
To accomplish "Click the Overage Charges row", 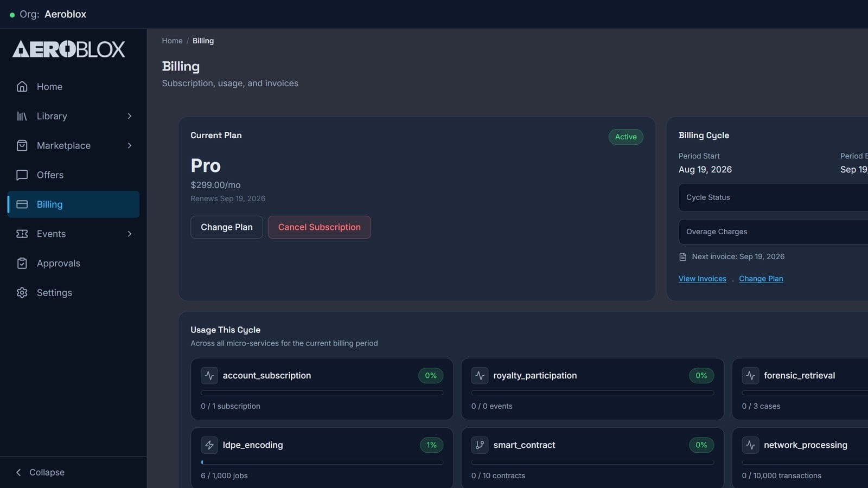I will (x=774, y=232).
